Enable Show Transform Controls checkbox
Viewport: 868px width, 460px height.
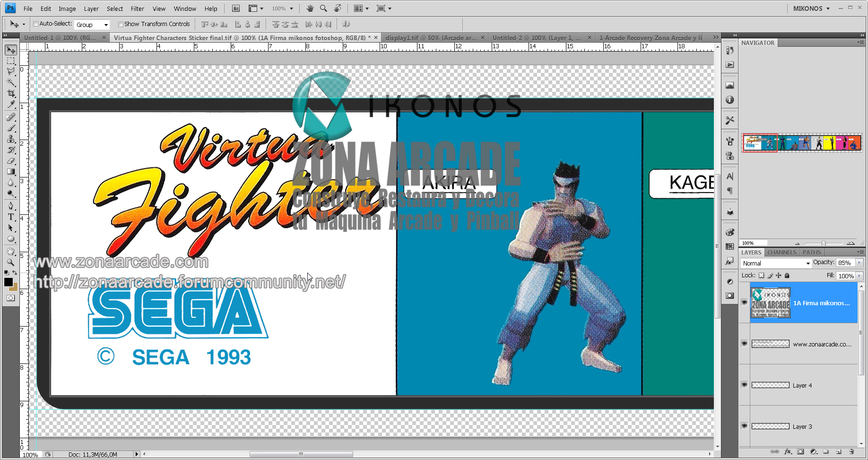121,24
